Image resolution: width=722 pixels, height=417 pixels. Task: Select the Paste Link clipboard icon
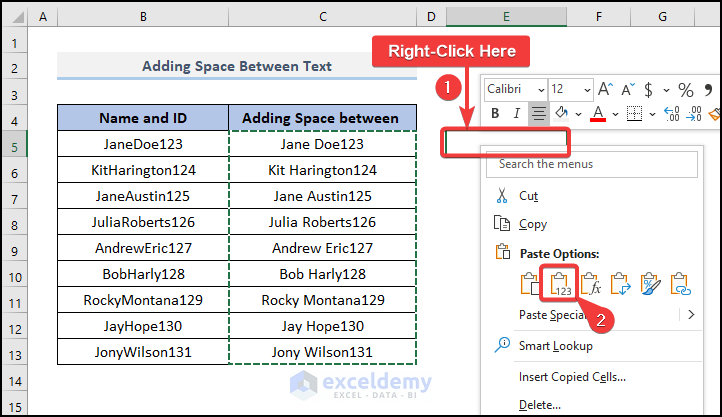[x=681, y=284]
